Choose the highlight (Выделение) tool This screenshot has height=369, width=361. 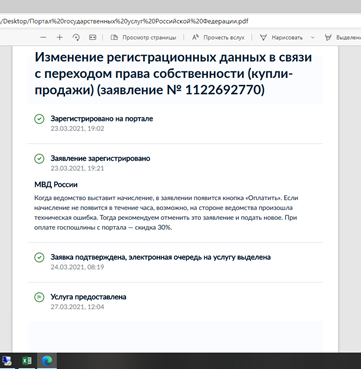point(343,38)
